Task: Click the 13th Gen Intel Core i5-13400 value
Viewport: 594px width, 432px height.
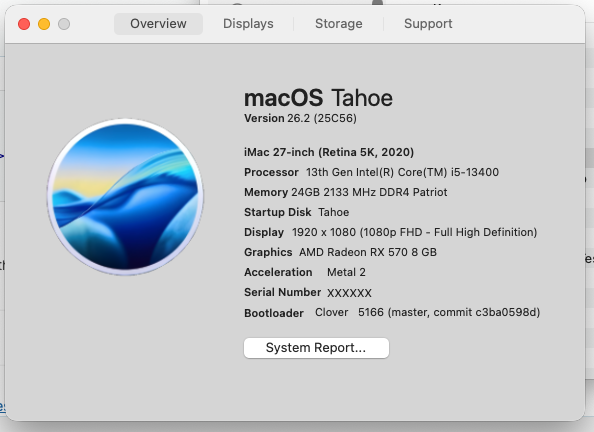Action: [x=402, y=172]
